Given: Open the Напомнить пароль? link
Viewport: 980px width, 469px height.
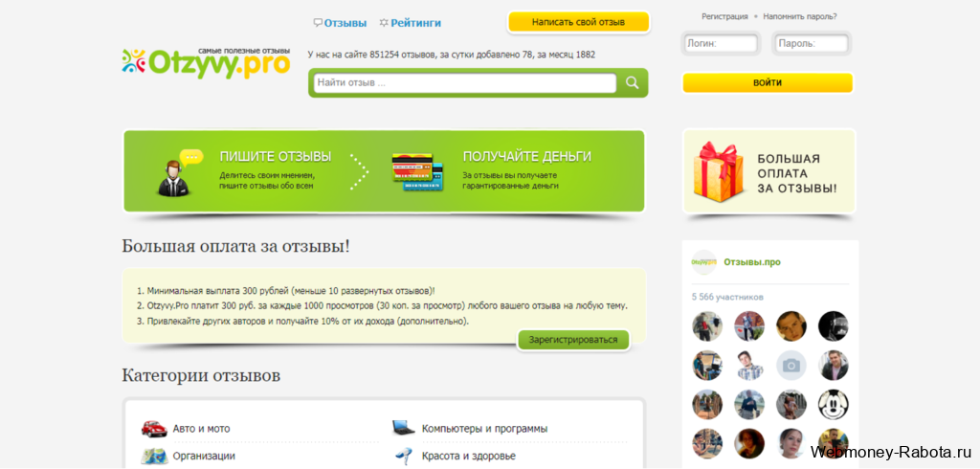Looking at the screenshot, I should 800,16.
